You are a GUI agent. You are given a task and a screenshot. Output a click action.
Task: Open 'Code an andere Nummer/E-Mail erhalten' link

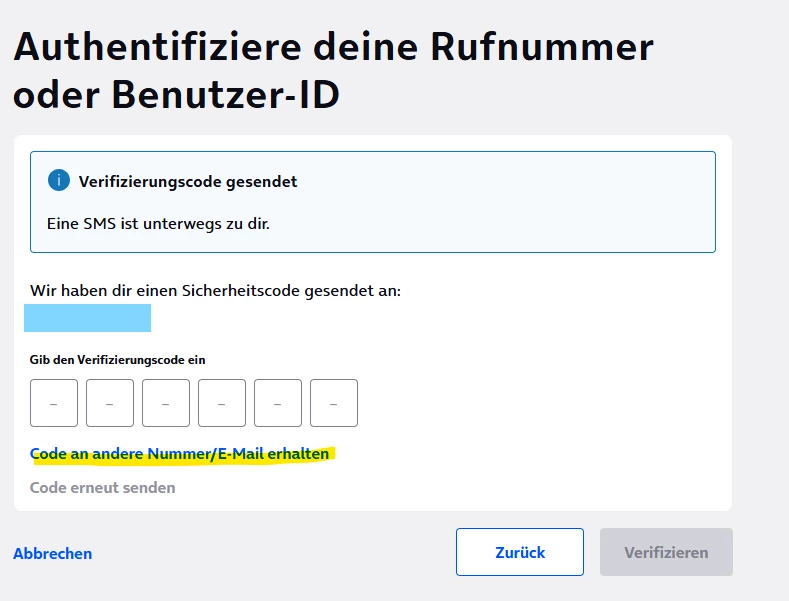pos(180,454)
